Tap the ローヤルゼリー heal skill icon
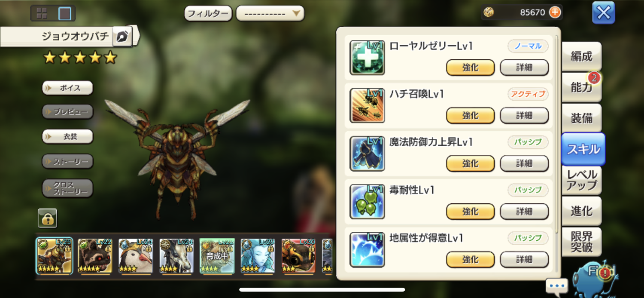644x298 pixels. 367,58
